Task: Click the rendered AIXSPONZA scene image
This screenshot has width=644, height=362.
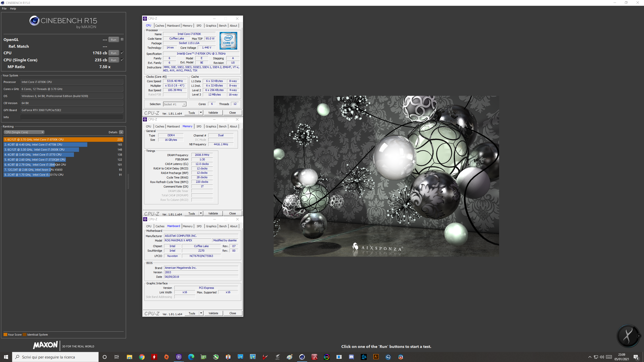Action: (x=386, y=176)
